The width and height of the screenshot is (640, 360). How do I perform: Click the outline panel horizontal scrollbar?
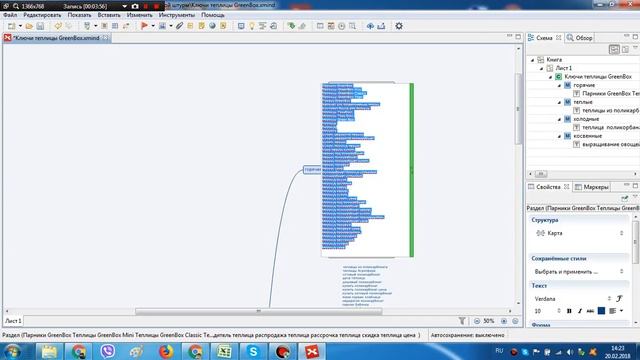click(x=541, y=174)
